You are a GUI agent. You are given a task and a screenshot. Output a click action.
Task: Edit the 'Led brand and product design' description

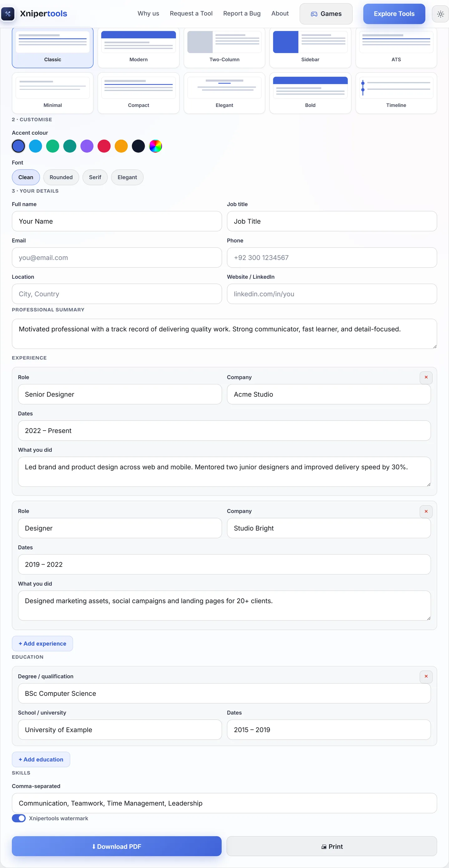(224, 472)
